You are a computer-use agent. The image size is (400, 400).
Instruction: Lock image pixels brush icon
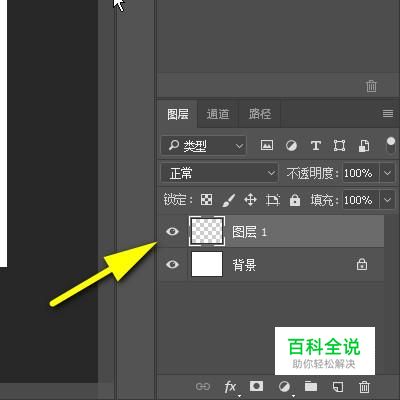(228, 200)
